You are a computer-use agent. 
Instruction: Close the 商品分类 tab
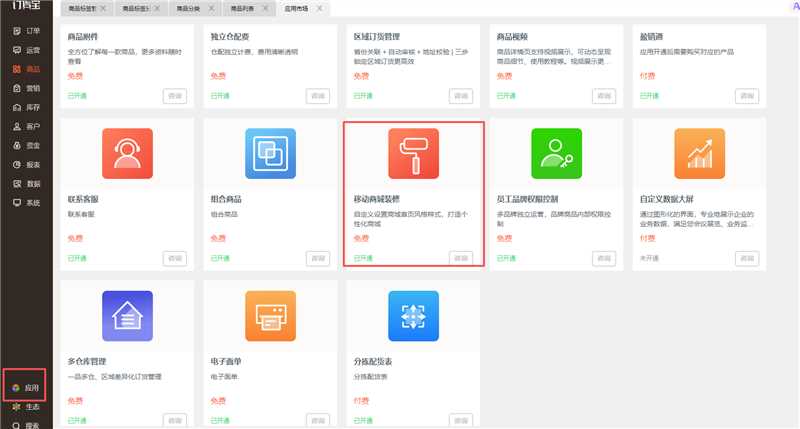click(211, 8)
